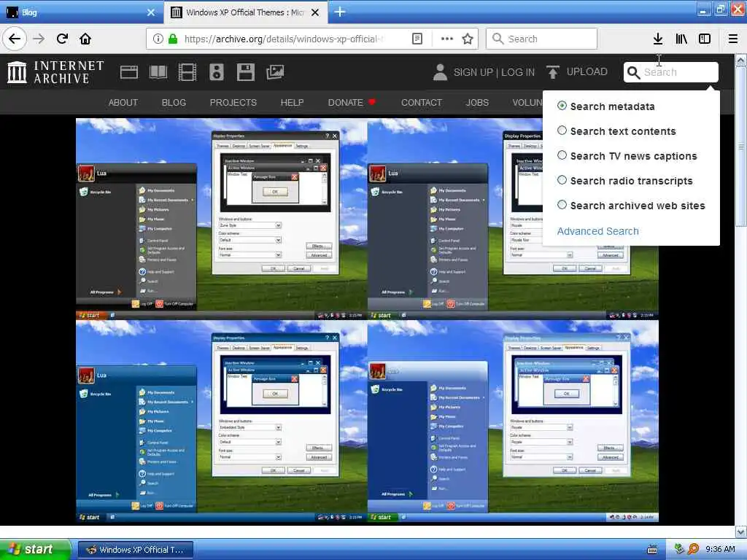Toggle reader view in address bar
The width and height of the screenshot is (747, 560).
point(417,39)
